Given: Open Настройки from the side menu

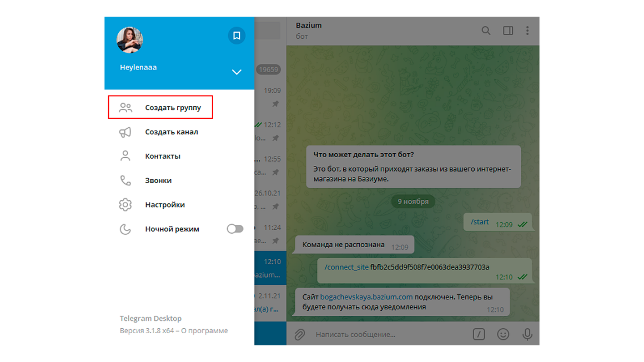Looking at the screenshot, I should pyautogui.click(x=179, y=205).
